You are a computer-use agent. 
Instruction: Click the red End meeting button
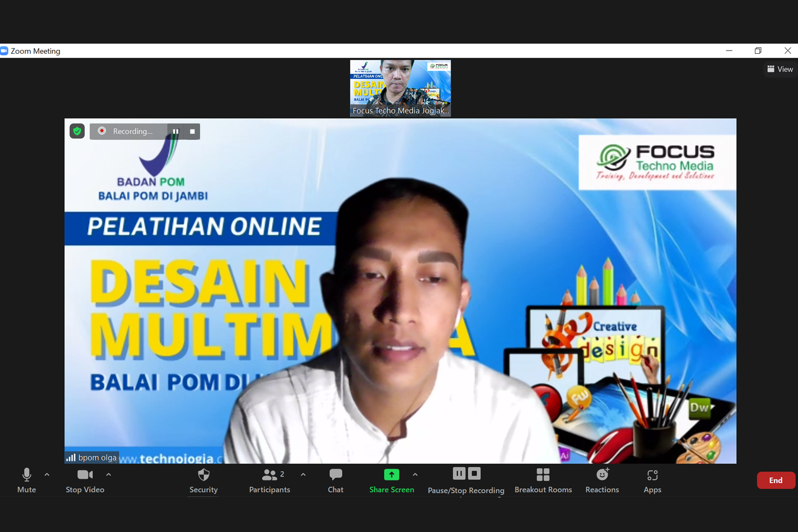click(x=776, y=480)
